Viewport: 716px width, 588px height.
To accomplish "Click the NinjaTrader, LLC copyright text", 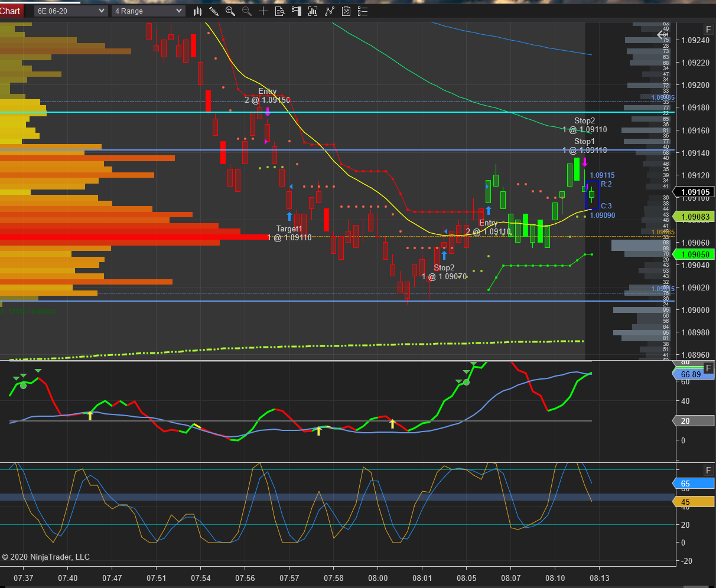I will click(x=46, y=557).
